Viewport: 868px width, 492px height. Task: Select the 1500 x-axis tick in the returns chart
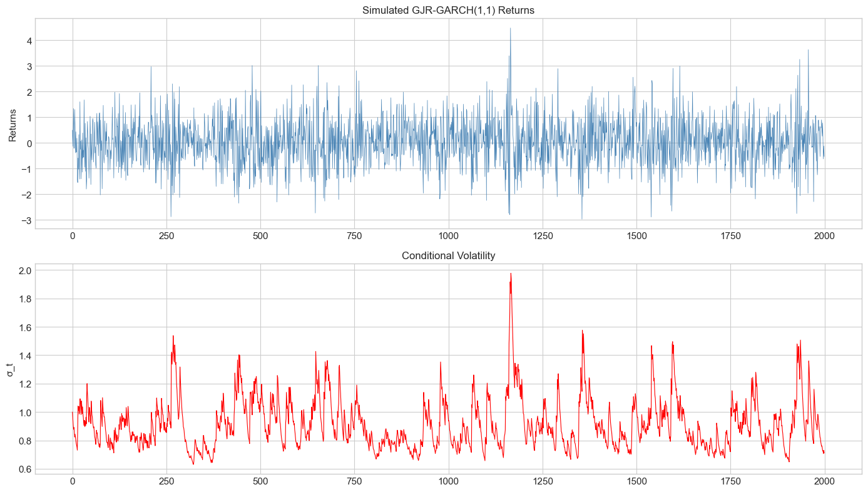tap(636, 236)
